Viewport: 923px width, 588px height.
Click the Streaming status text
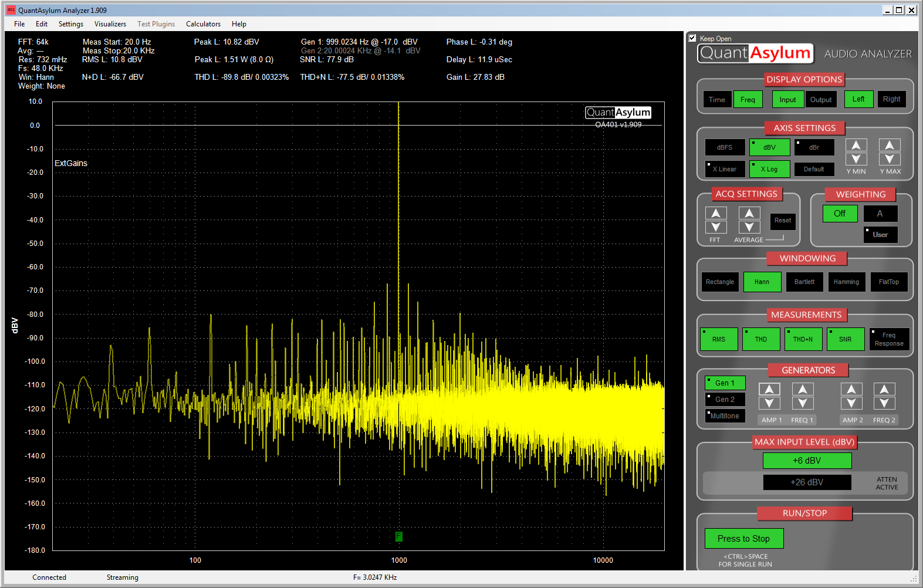(x=123, y=577)
